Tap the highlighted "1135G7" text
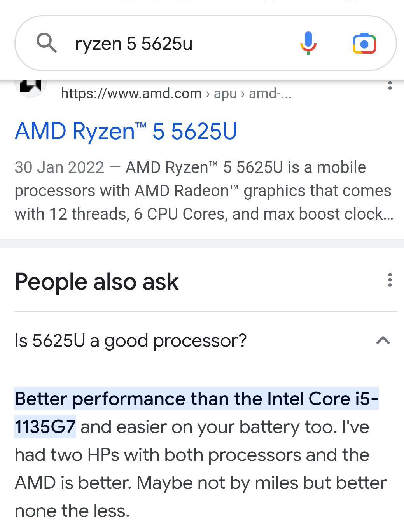The height and width of the screenshot is (532, 404). [x=45, y=427]
